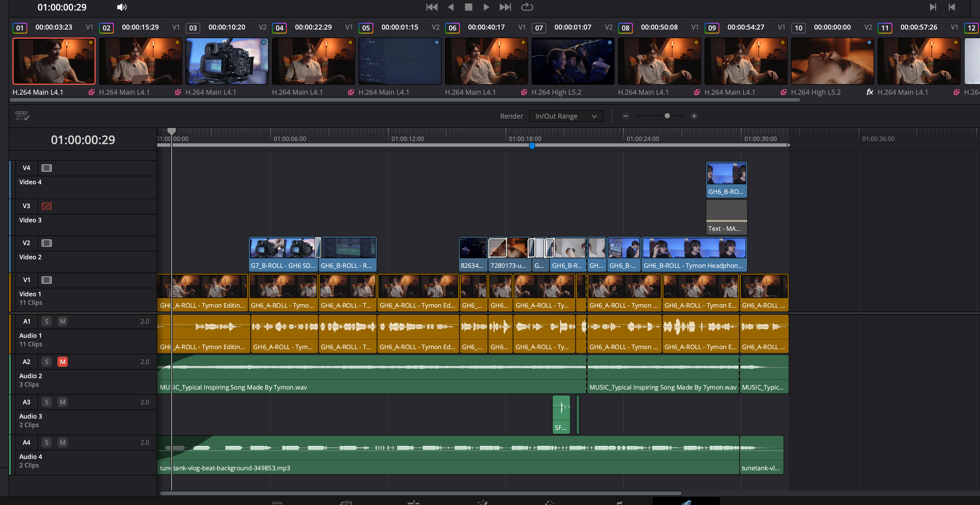The image size is (980, 505).
Task: Toggle Video 1 track enable icon
Action: pos(46,280)
